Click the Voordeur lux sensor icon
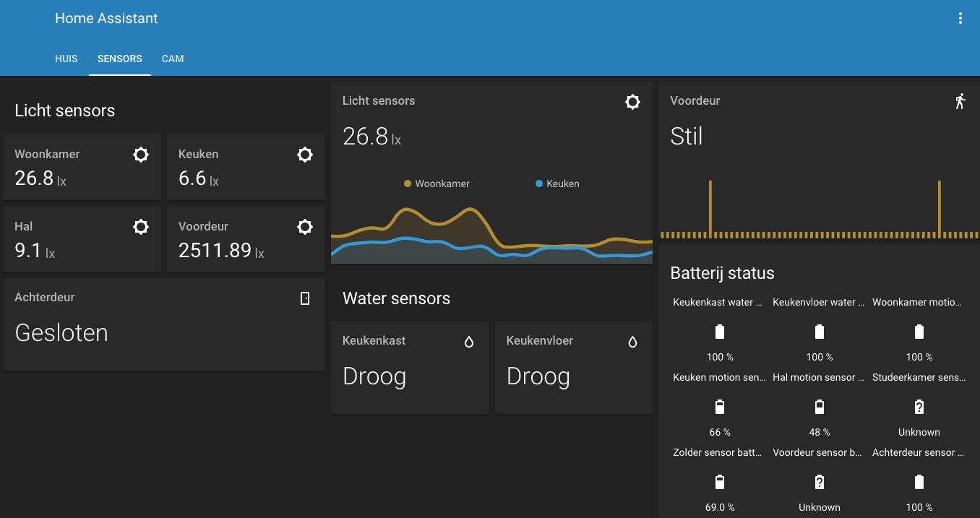980x518 pixels. [305, 227]
